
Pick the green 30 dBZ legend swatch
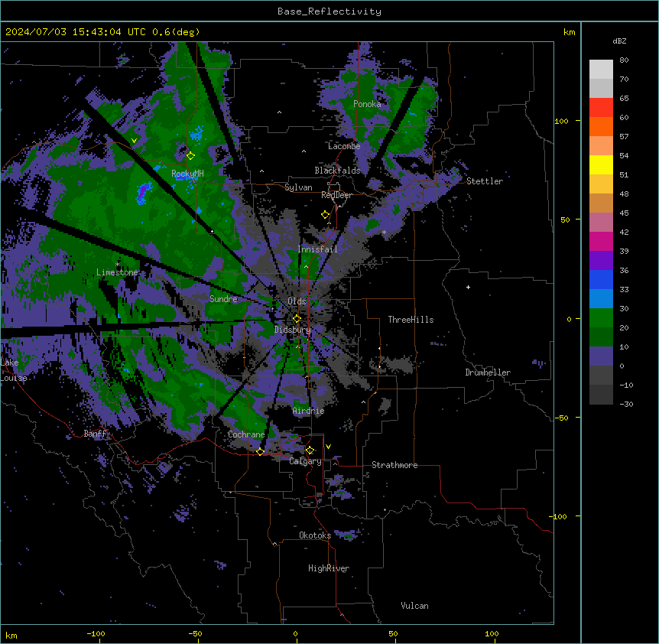601,318
